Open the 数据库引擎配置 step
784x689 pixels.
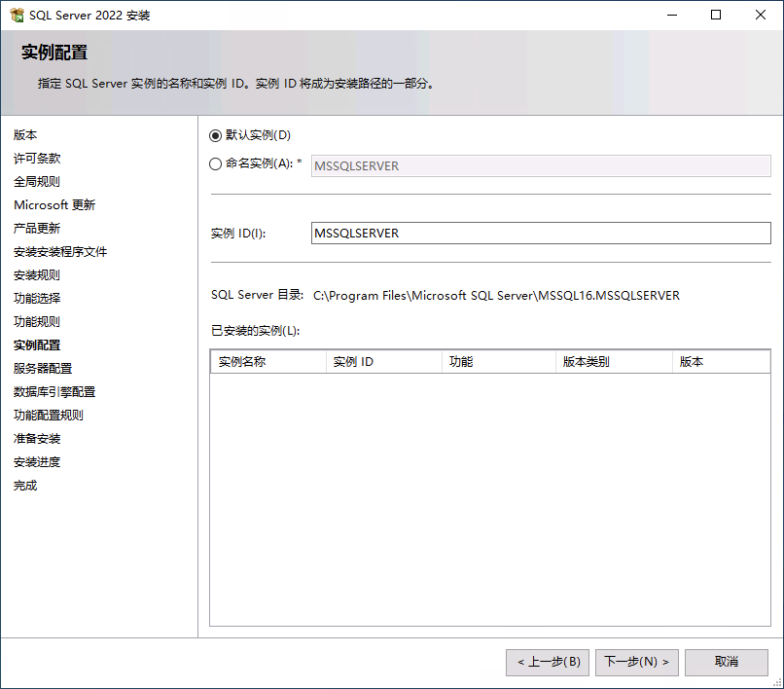click(54, 391)
